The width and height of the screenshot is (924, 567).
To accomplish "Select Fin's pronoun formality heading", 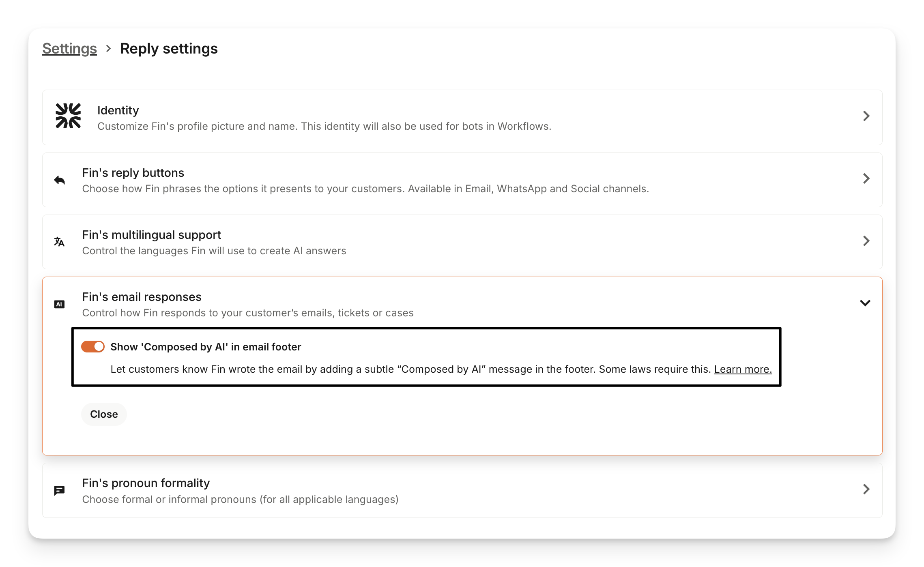I will [x=146, y=483].
